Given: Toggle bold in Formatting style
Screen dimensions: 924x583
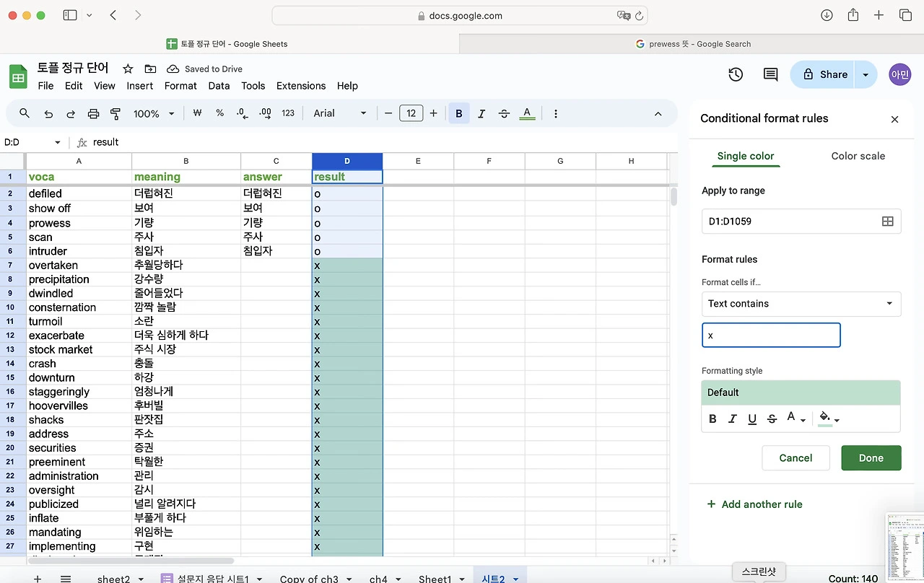Looking at the screenshot, I should (712, 418).
